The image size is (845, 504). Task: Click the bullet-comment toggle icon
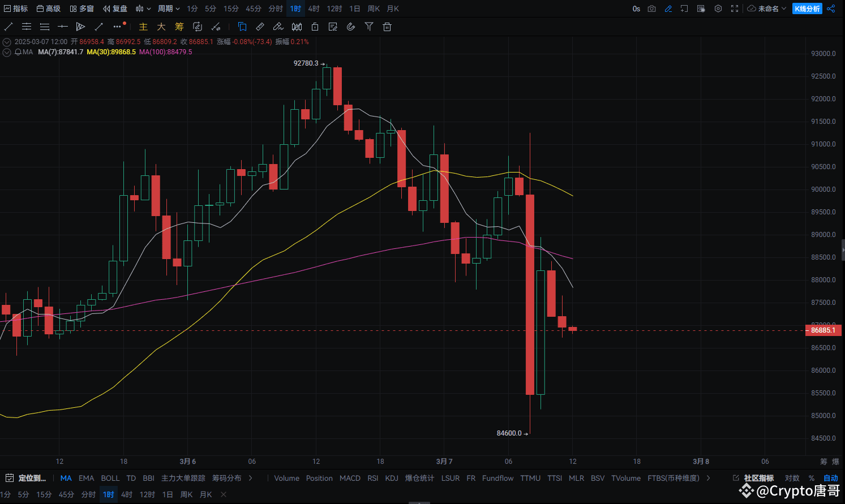coord(701,8)
